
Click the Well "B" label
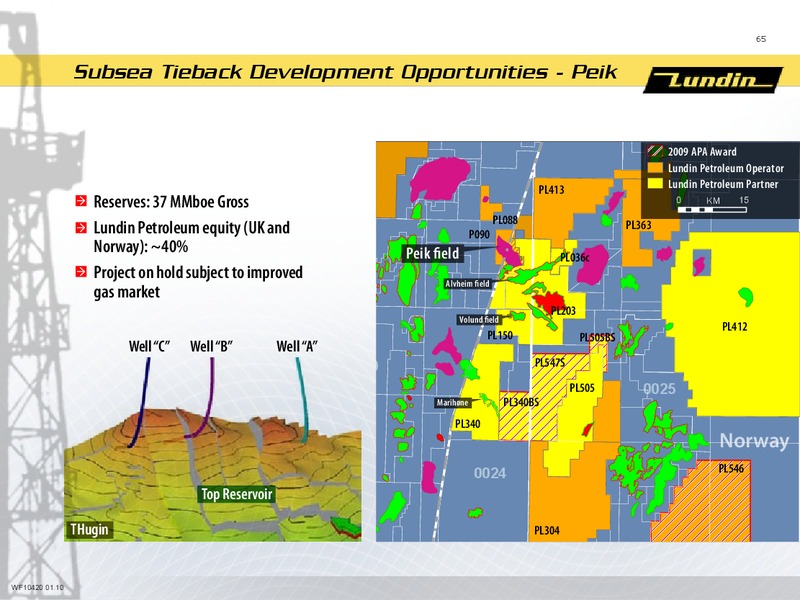pyautogui.click(x=211, y=347)
